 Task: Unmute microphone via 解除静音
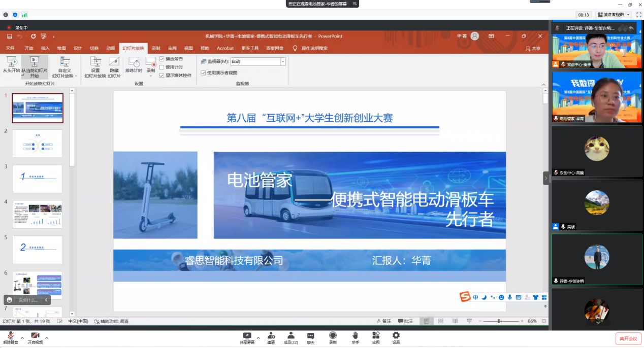click(10, 337)
